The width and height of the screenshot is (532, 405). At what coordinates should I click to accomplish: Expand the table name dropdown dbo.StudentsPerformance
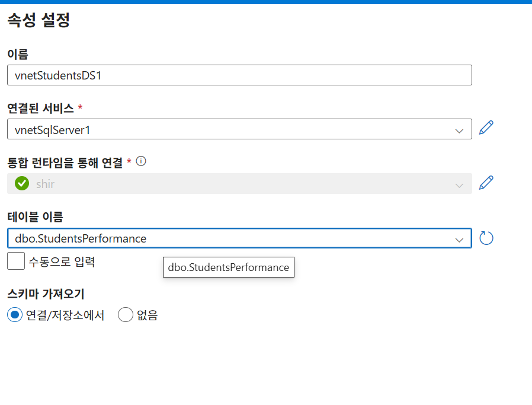[x=239, y=238]
